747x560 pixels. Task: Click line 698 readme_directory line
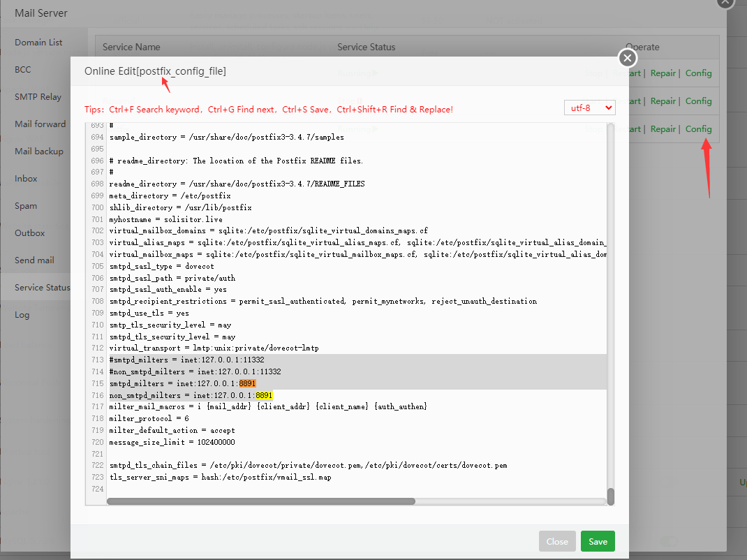pyautogui.click(x=237, y=184)
